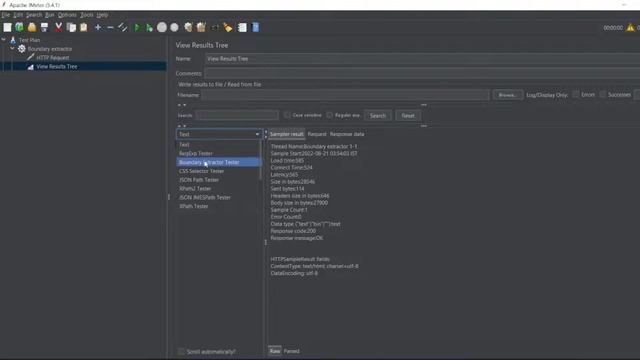
Task: Click the Boundary extractor thread group gear icon
Action: click(22, 49)
